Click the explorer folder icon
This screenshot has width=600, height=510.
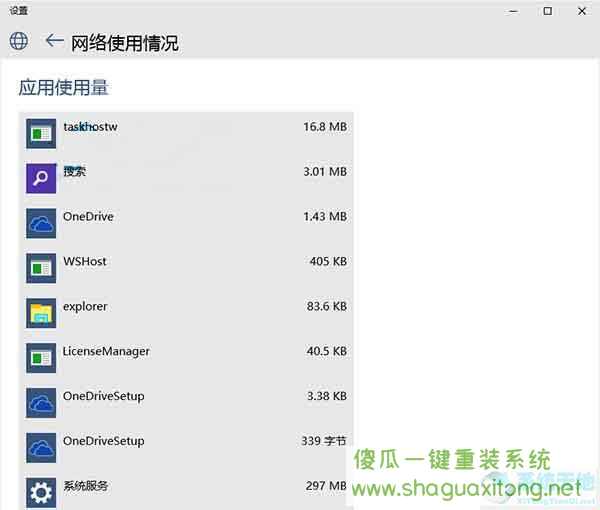pos(41,313)
